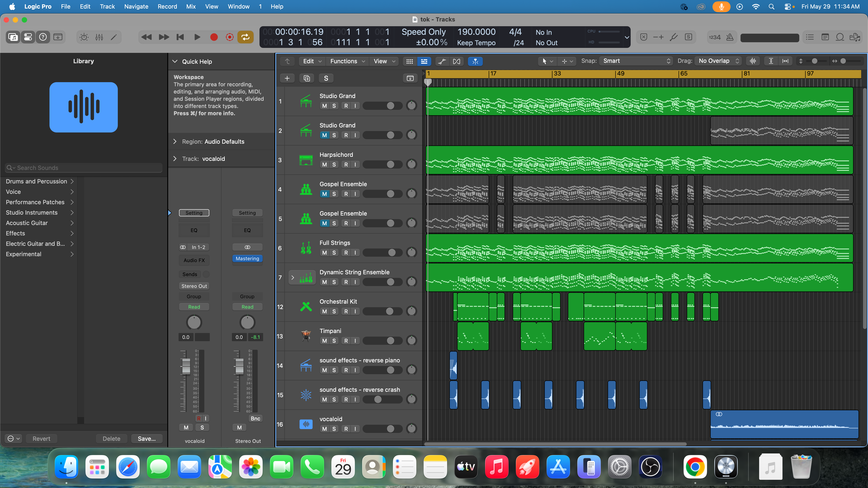Screen dimensions: 868x488
Task: Show automation curve icon in tracks toolbar
Action: click(x=442, y=61)
